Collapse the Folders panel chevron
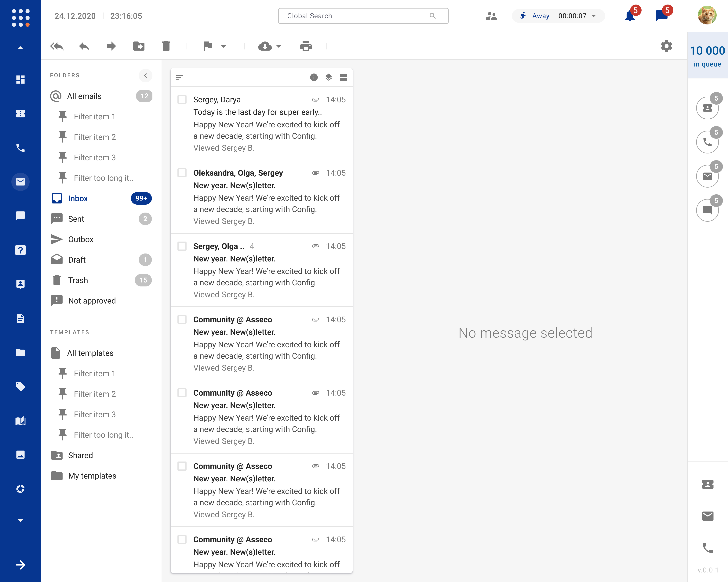The image size is (728, 582). tap(146, 76)
